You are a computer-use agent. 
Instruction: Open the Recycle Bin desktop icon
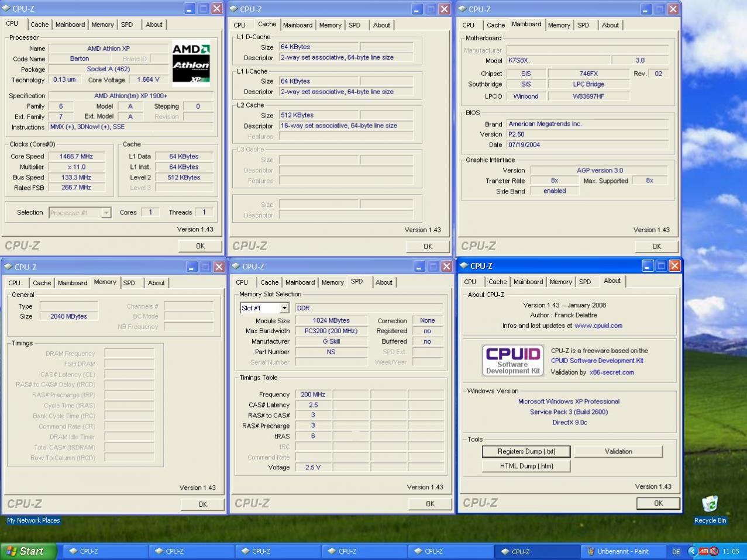click(710, 509)
